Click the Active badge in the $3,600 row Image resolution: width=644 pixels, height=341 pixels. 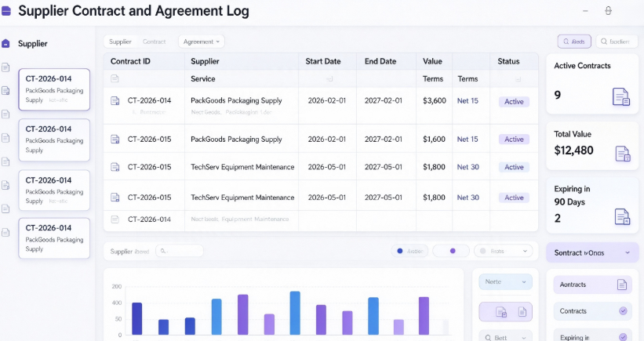(514, 102)
